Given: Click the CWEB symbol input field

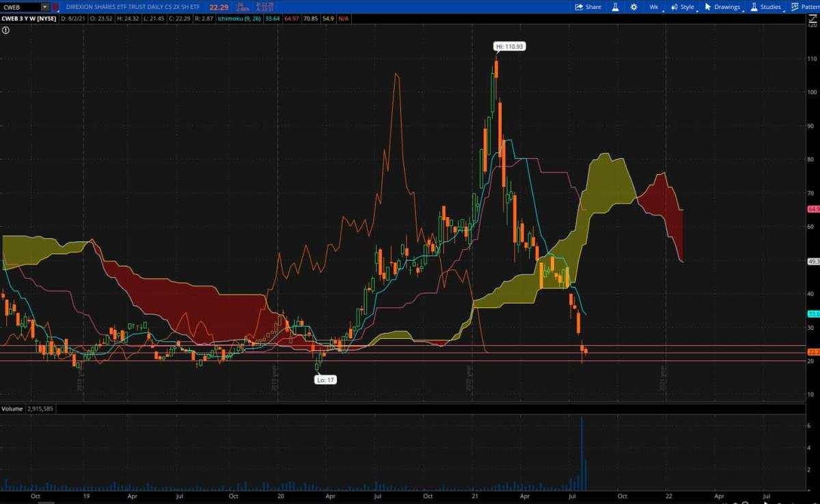Looking at the screenshot, I should tap(21, 7).
